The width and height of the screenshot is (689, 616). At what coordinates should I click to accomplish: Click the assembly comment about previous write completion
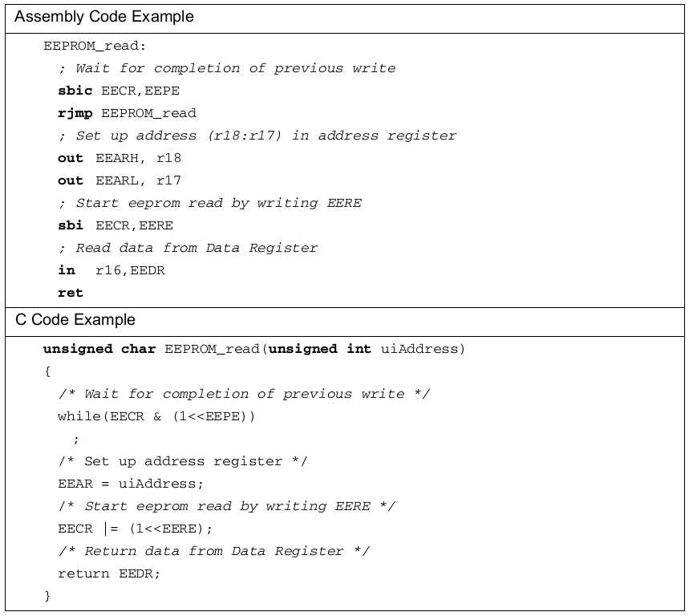pos(227,68)
